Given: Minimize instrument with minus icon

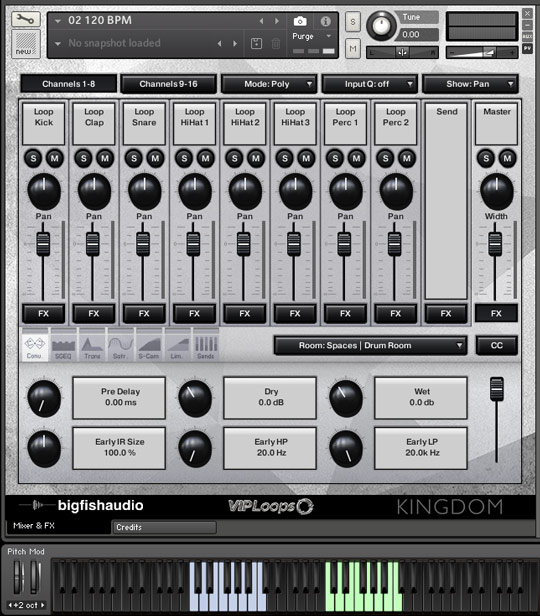Looking at the screenshot, I should point(527,25).
